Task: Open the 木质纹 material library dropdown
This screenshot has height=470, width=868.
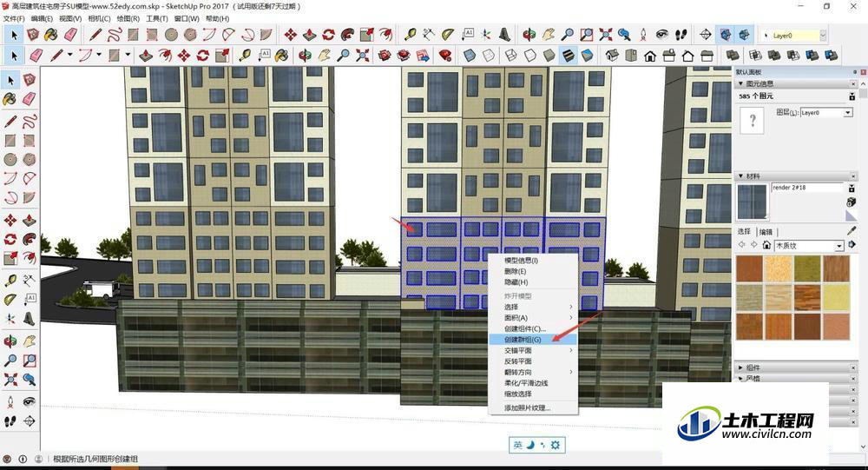Action: click(839, 246)
